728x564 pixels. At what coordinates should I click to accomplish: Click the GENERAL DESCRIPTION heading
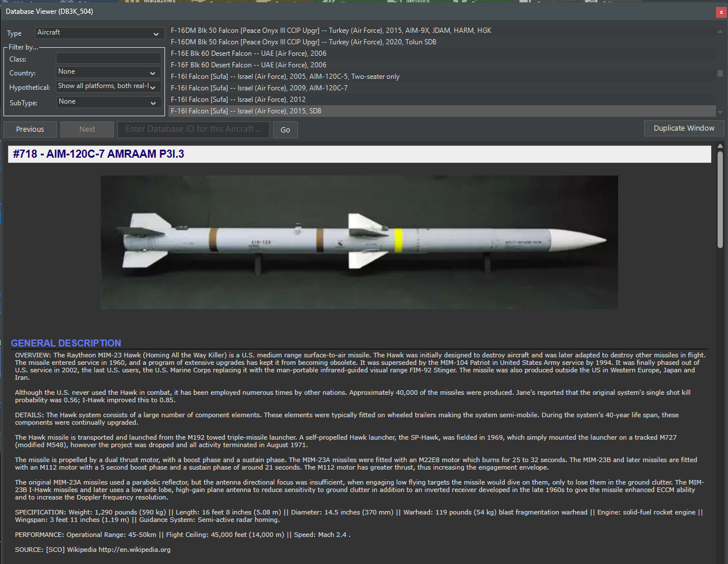[66, 343]
